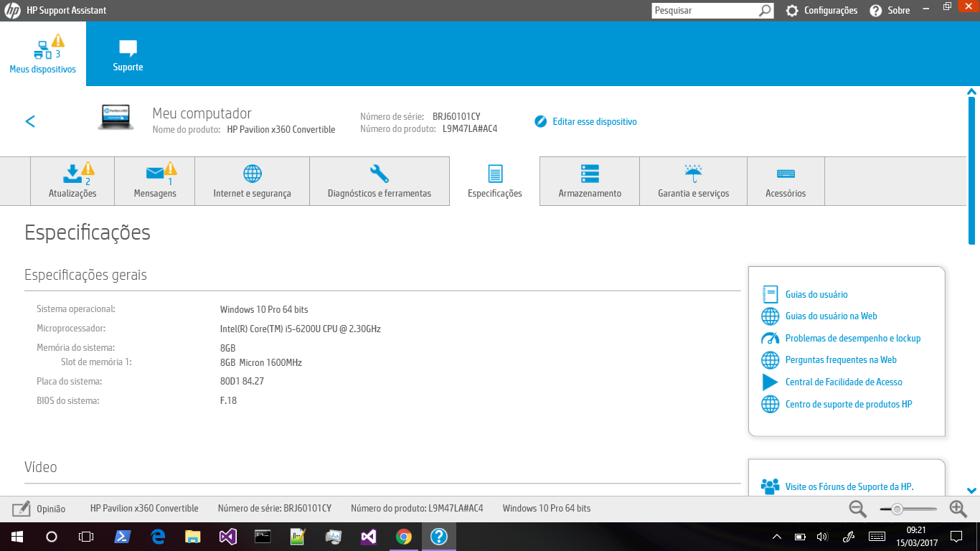Click the 8GB Micron 1600MHz value

click(x=261, y=362)
